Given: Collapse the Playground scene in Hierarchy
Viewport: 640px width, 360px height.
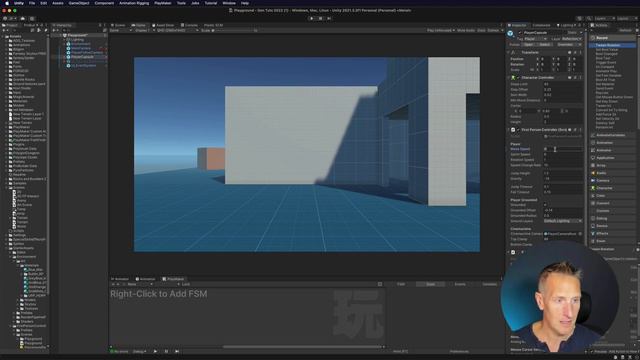Looking at the screenshot, I should 61,36.
